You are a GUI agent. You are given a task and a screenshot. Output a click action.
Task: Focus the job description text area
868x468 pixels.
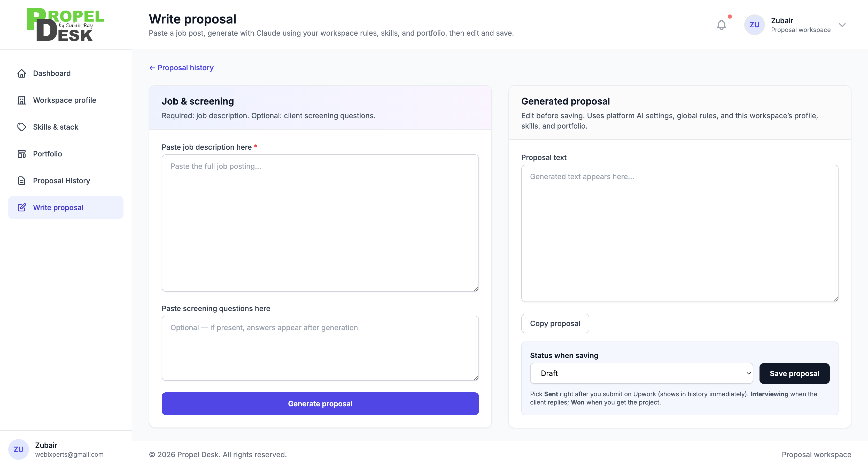320,222
